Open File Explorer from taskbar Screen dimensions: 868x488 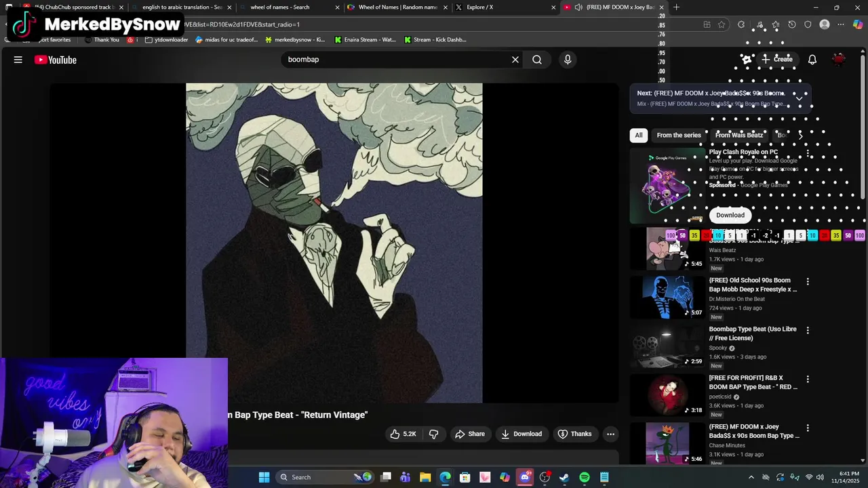425,477
